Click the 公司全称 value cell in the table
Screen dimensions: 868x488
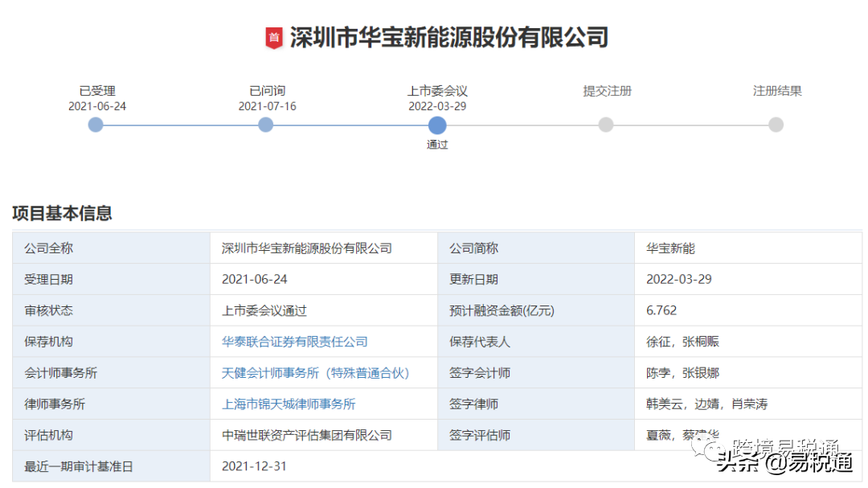point(324,248)
